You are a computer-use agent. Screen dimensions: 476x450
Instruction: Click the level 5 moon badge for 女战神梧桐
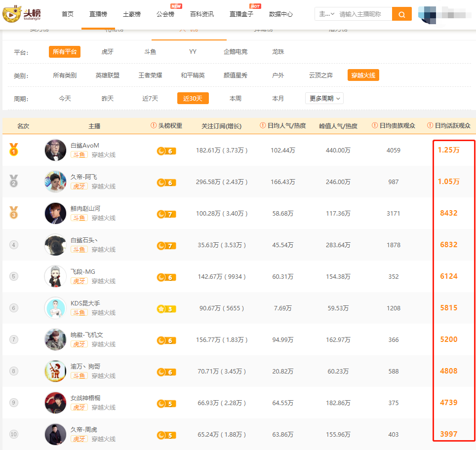[166, 404]
